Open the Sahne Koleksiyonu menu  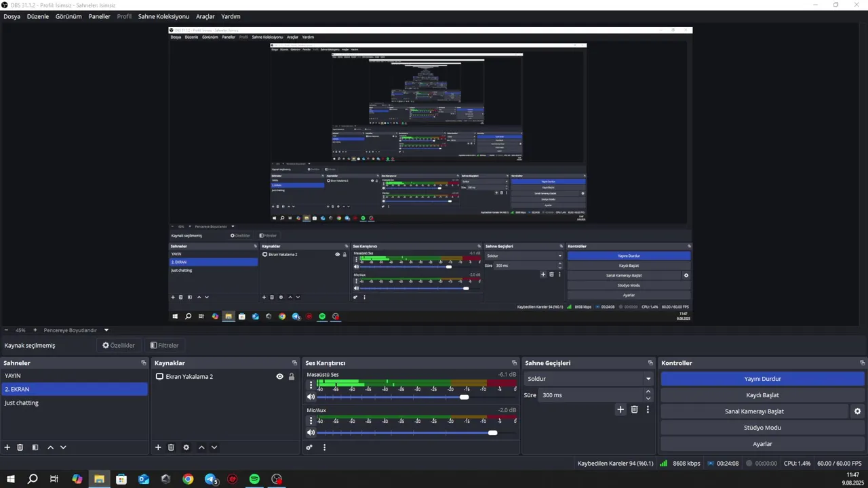(x=163, y=16)
